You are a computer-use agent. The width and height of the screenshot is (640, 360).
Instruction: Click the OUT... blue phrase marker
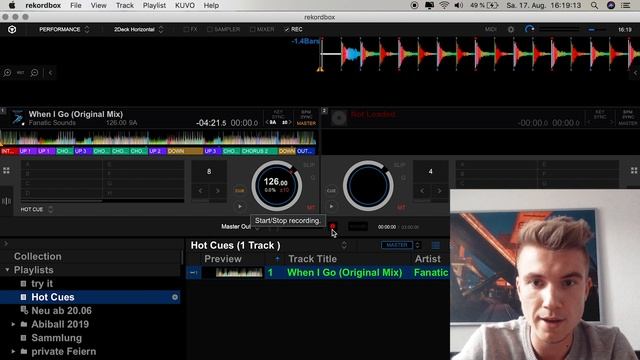(x=306, y=151)
